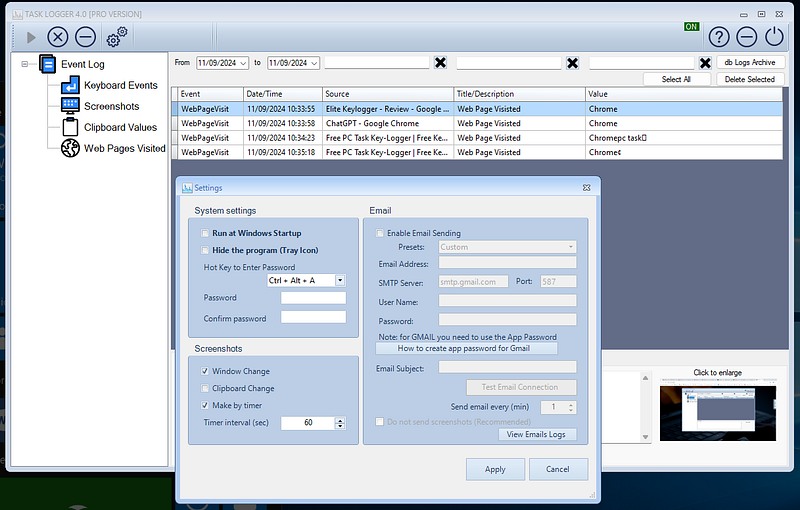Open settings via the gears toolbar icon
Viewport: 800px width, 510px height.
117,37
